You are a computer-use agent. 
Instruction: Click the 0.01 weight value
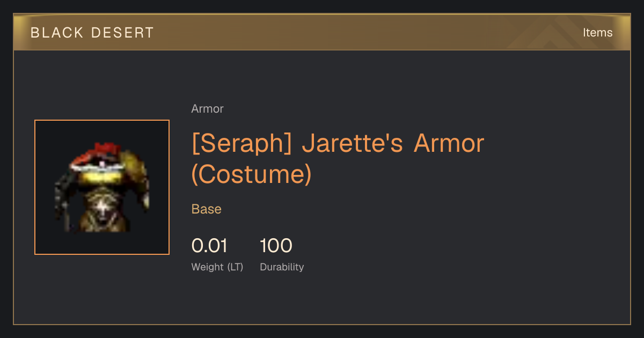209,246
